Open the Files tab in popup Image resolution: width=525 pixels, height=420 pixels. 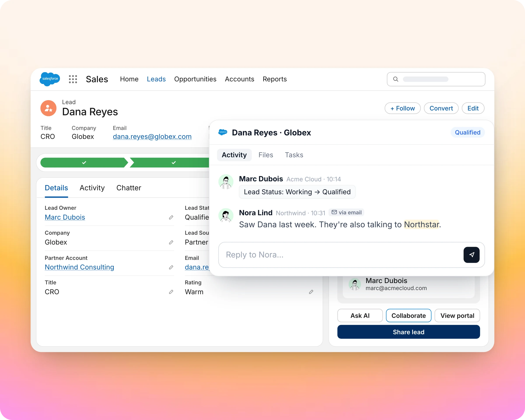click(x=266, y=155)
